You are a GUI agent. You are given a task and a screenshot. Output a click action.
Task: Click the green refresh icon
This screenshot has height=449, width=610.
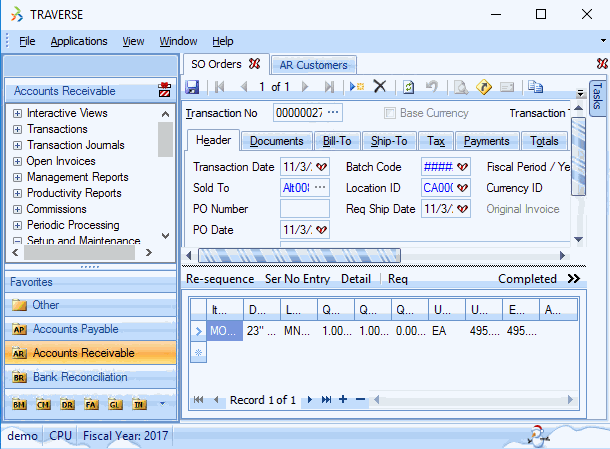(x=408, y=87)
